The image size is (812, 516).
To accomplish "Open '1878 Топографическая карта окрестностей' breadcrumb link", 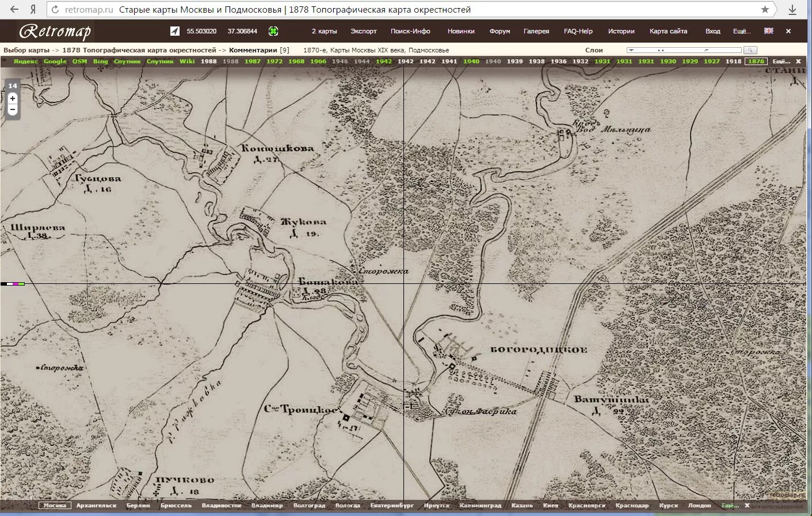I will [139, 50].
